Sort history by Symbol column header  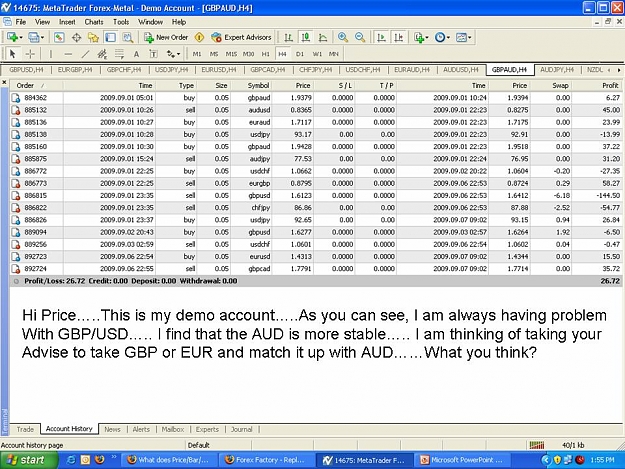pos(252,85)
